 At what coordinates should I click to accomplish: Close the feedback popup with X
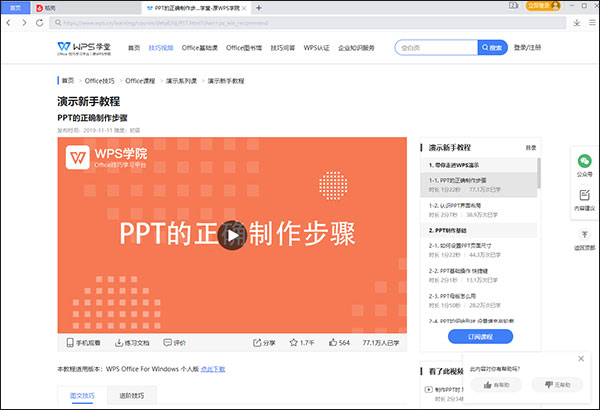coord(581,359)
